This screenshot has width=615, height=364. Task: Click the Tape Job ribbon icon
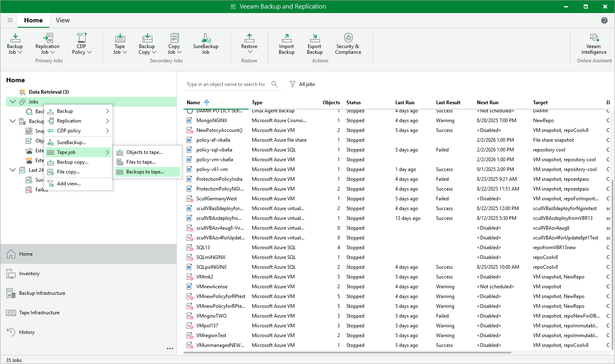pyautogui.click(x=120, y=38)
